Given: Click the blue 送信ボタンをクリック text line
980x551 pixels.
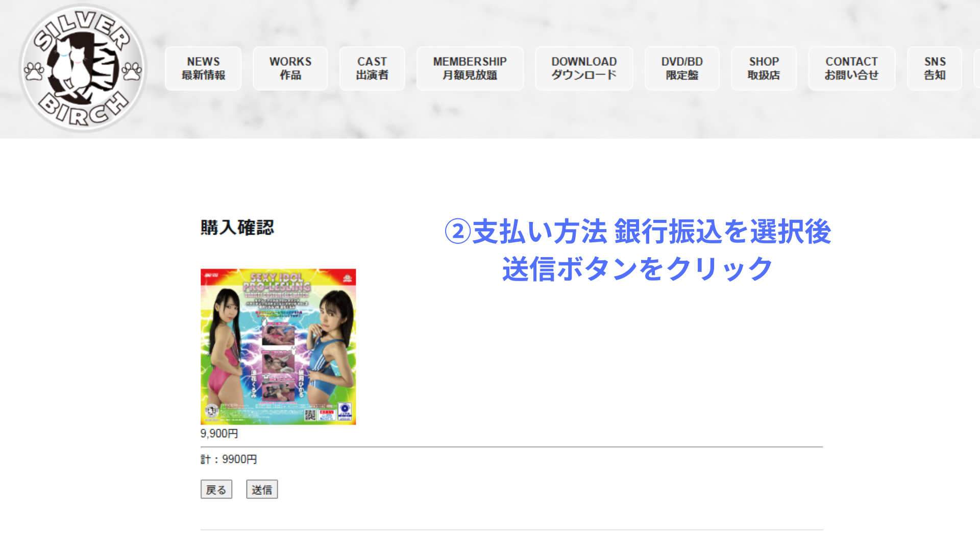Looking at the screenshot, I should [638, 269].
